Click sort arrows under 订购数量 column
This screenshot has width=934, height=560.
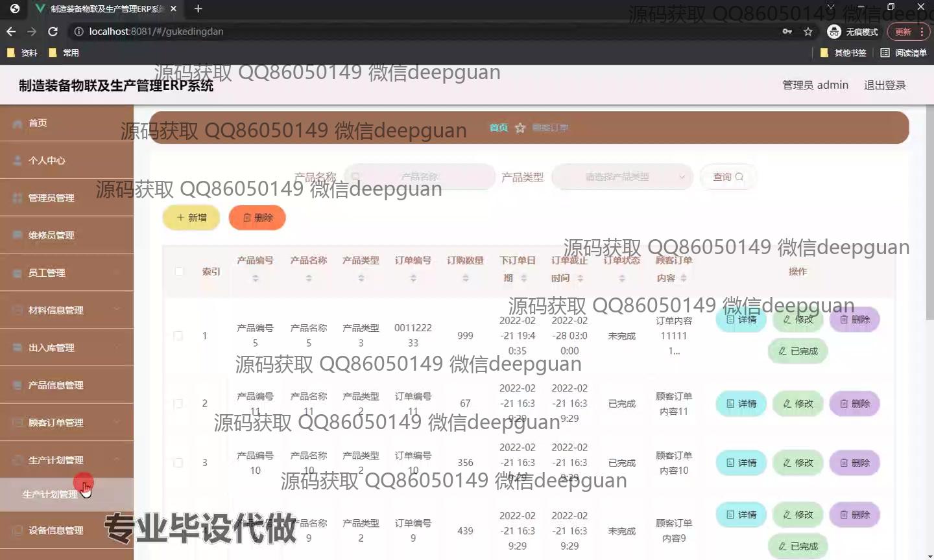465,278
